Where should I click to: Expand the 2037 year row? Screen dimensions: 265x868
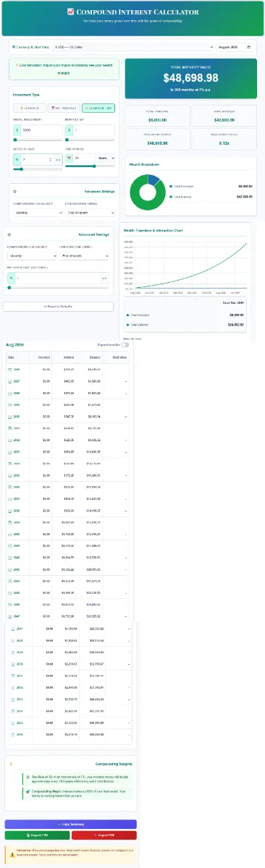pyautogui.click(x=10, y=498)
